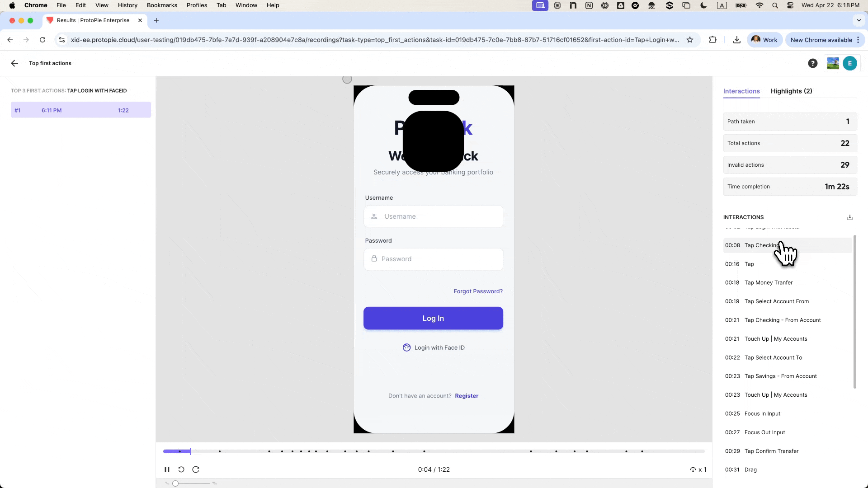Open the user avatar E menu

[x=850, y=63]
